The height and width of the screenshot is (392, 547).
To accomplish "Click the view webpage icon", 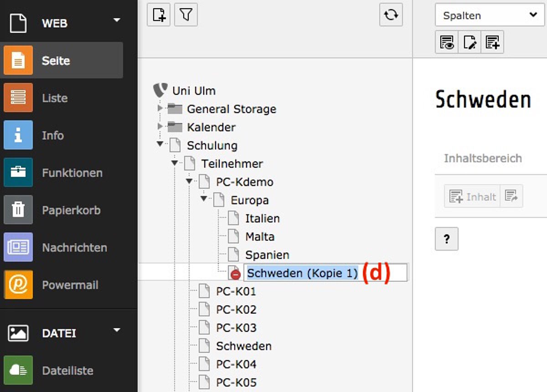I will pos(447,42).
